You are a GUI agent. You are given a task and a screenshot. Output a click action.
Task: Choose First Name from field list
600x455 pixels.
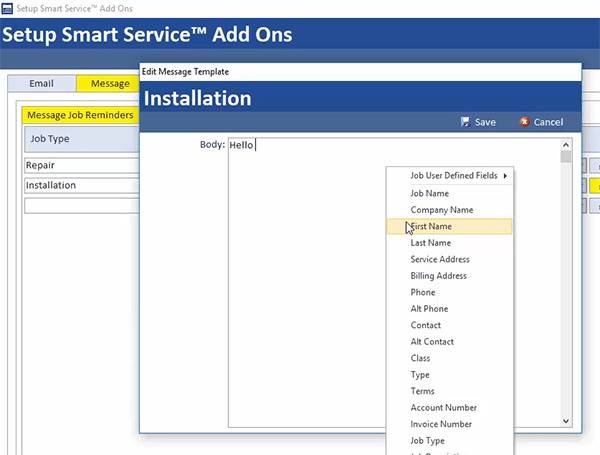click(450, 226)
